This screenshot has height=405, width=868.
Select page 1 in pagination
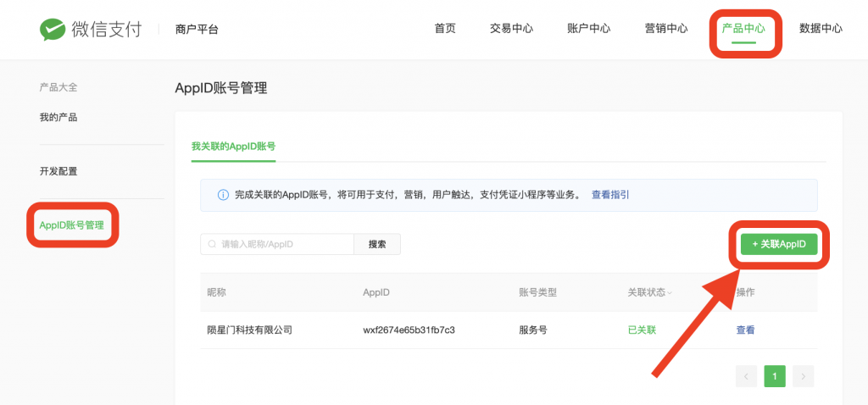[775, 376]
